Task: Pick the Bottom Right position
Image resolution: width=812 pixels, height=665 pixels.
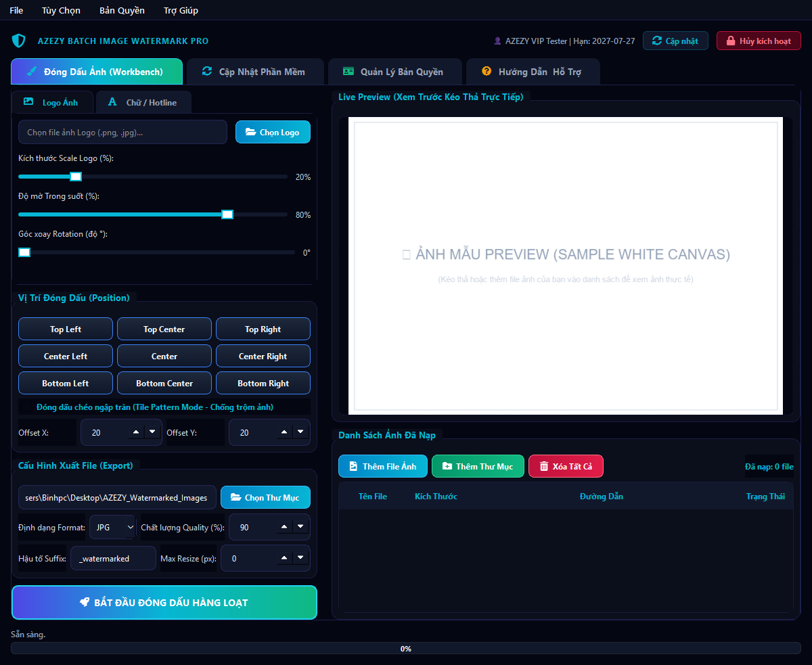Action: [x=263, y=383]
